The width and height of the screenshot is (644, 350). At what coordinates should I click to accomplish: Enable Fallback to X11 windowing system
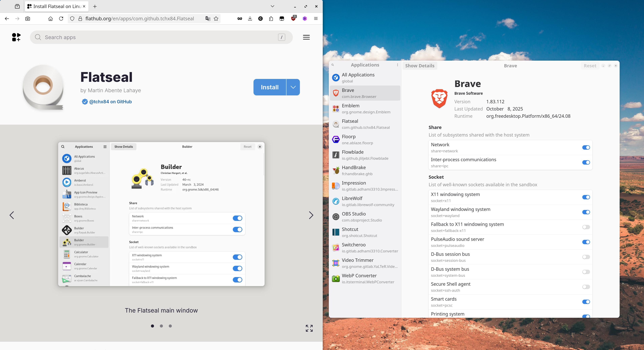586,227
